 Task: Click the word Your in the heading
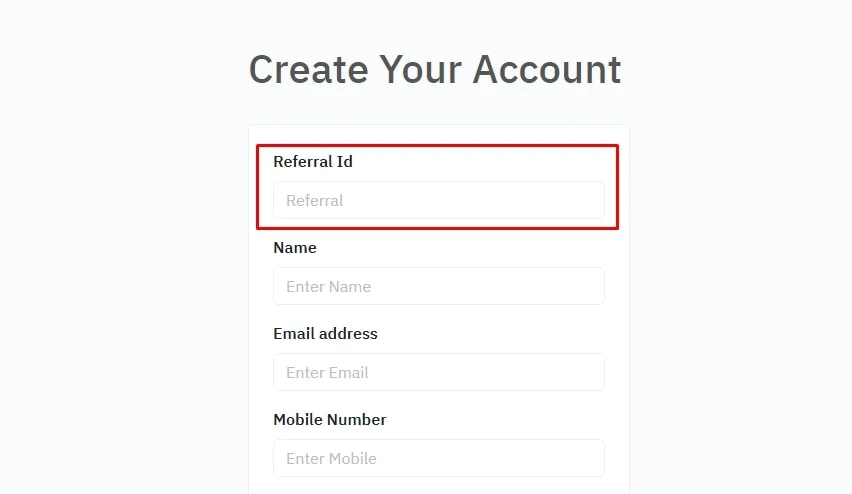[x=421, y=70]
